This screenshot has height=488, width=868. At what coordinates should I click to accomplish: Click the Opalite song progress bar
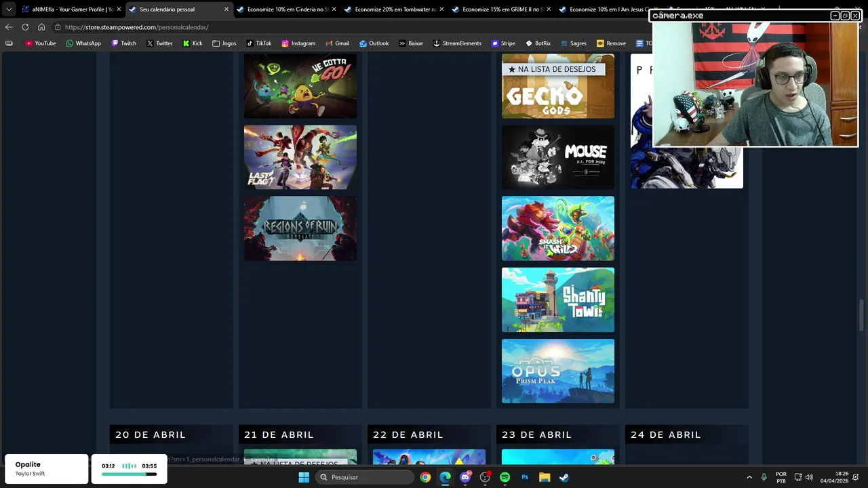129,474
